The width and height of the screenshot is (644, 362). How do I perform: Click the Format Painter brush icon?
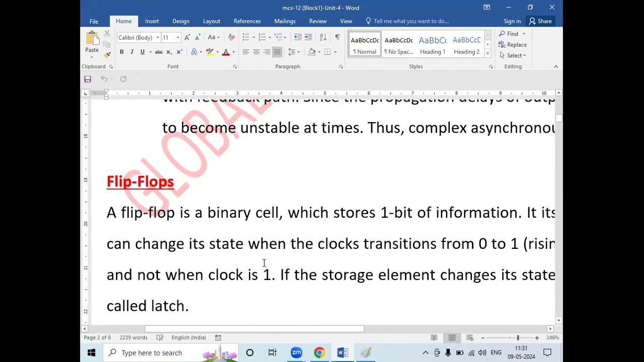pyautogui.click(x=107, y=55)
